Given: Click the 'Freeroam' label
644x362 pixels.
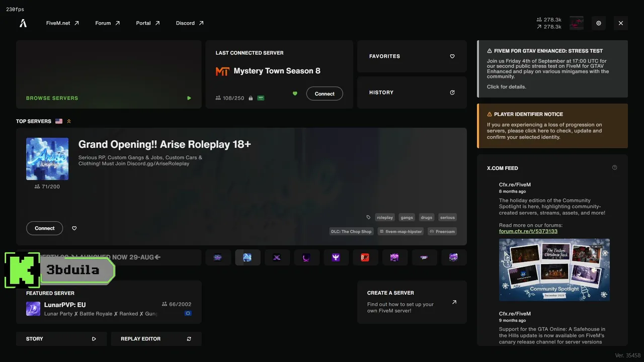Looking at the screenshot, I should pyautogui.click(x=442, y=231).
